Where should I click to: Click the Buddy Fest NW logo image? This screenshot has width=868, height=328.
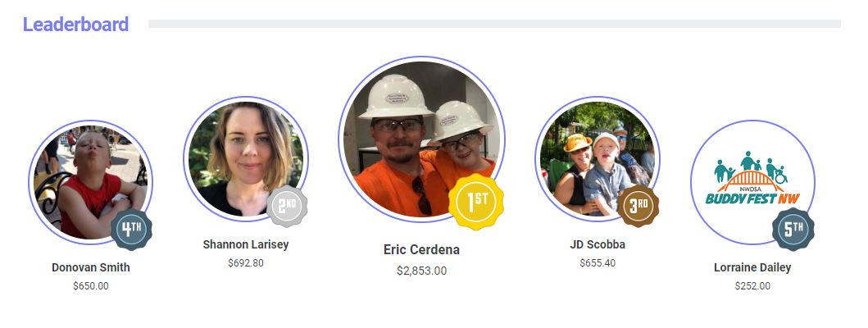click(752, 182)
